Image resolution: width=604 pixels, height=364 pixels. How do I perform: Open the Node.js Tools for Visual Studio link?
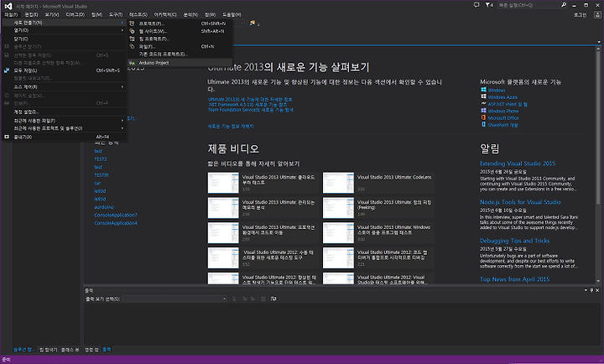520,202
